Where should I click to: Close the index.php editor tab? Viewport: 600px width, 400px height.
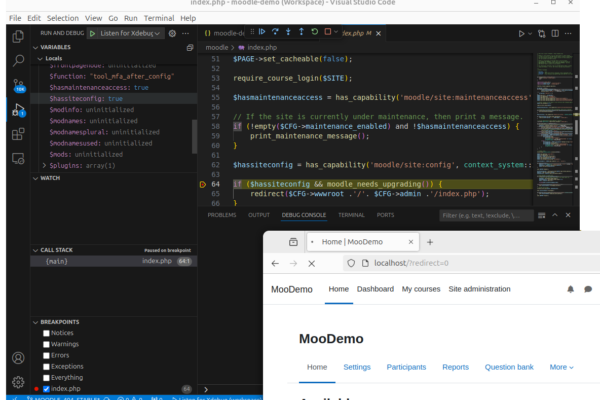point(378,34)
